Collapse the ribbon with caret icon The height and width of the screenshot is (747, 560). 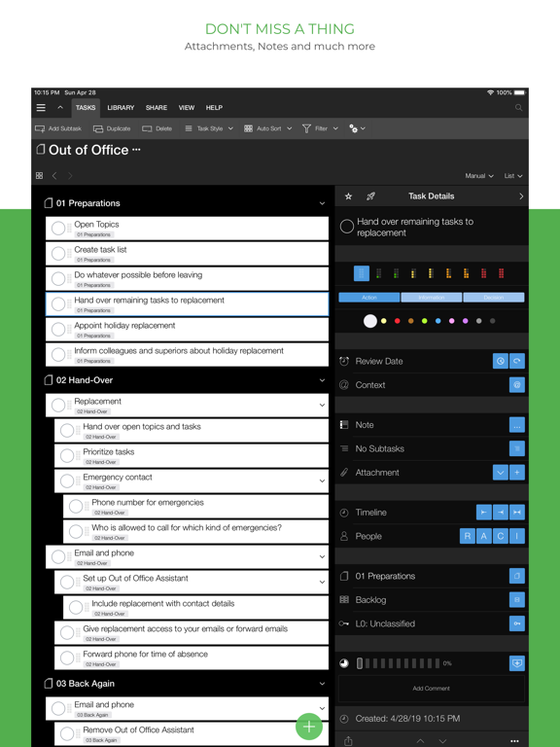pos(60,108)
